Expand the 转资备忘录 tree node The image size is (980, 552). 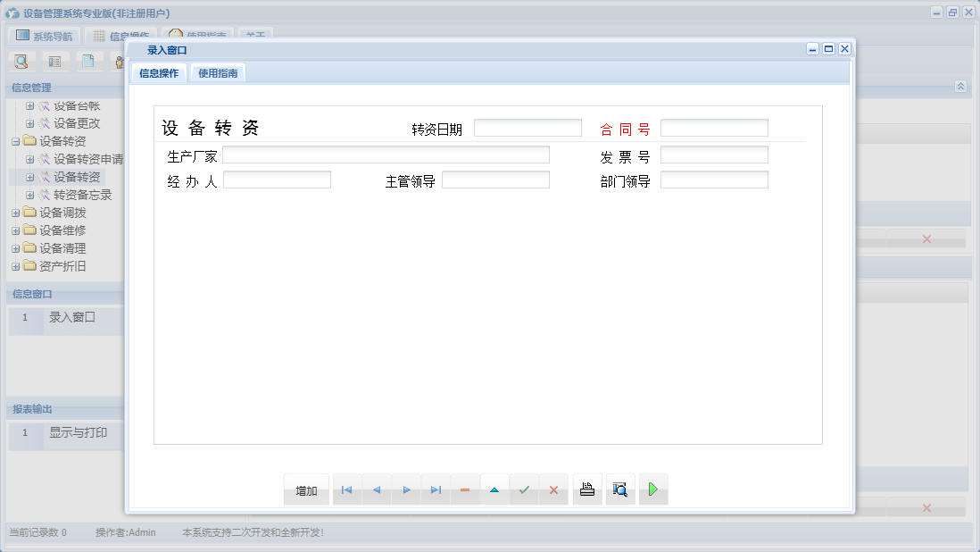click(x=29, y=196)
